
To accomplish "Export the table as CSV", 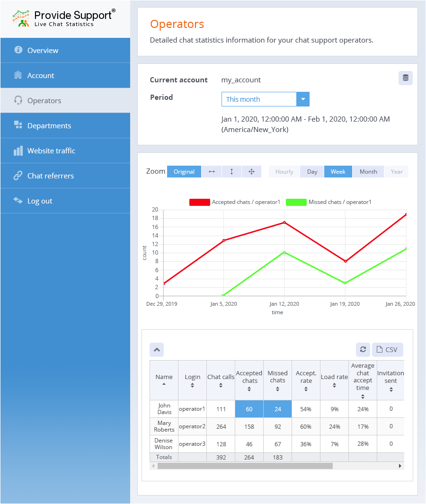I will click(x=387, y=350).
